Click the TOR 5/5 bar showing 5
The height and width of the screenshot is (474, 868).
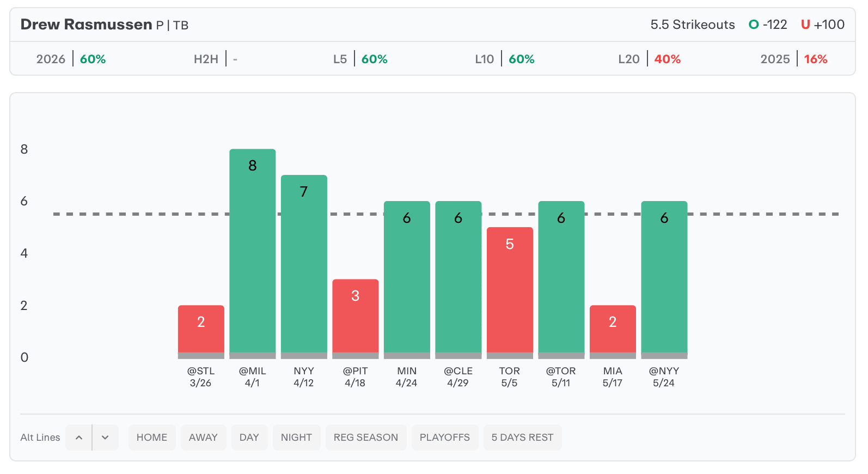point(510,293)
